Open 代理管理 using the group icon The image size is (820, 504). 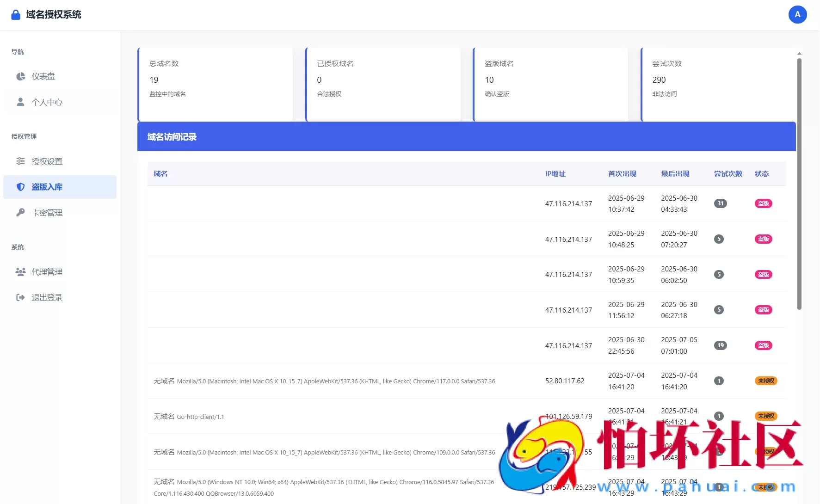[x=20, y=272]
